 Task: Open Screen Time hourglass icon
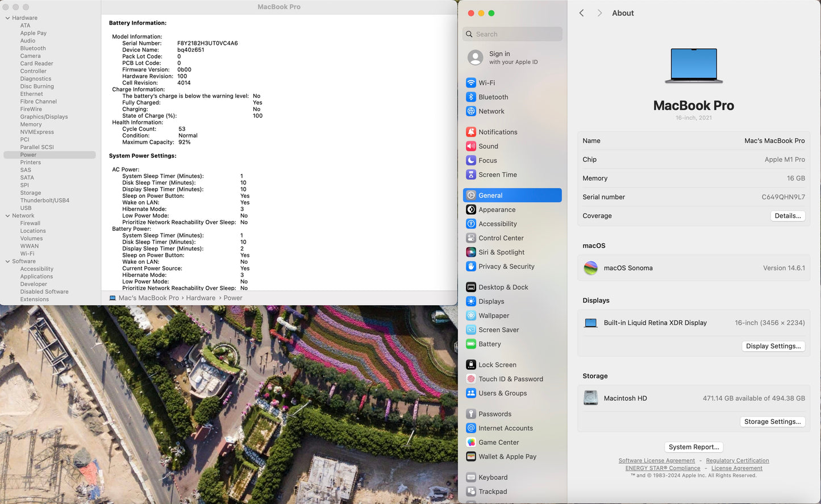click(x=471, y=174)
